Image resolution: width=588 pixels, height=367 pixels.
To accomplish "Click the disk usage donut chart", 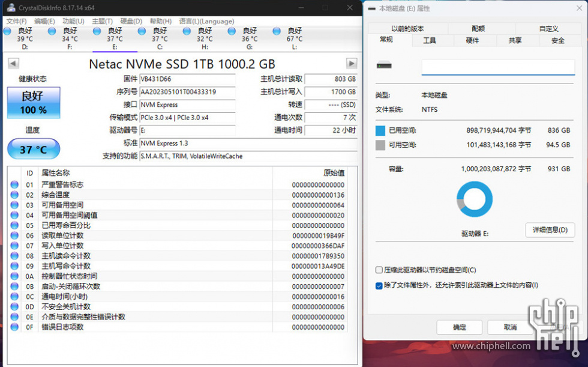I will [x=475, y=199].
